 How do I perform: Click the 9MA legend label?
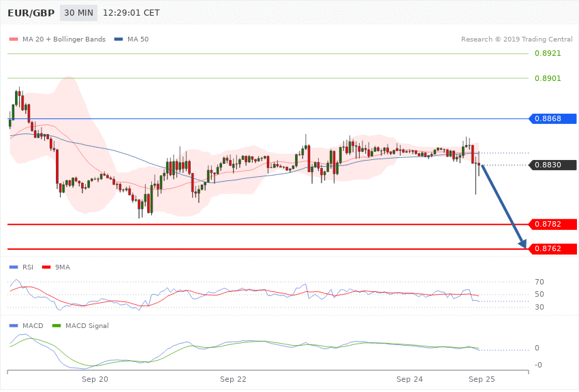tap(63, 267)
